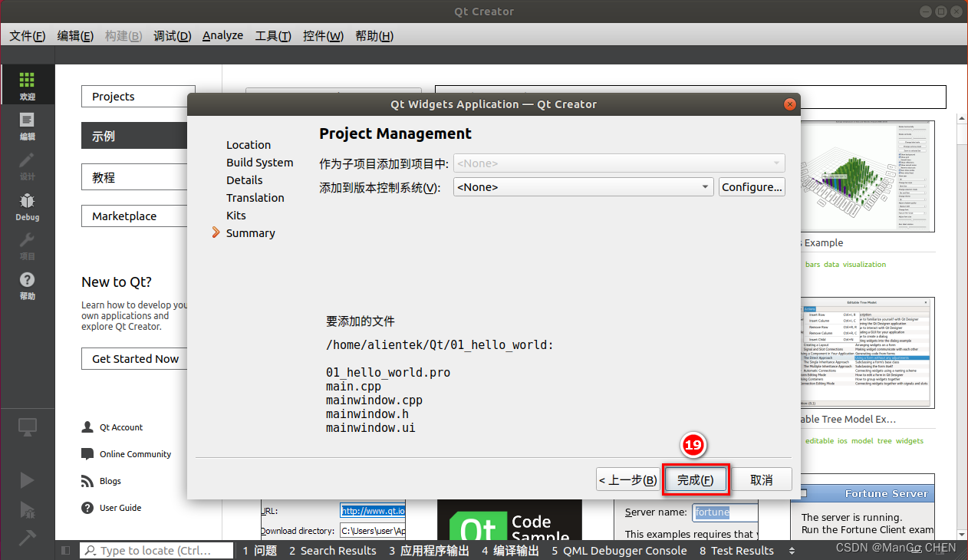This screenshot has width=968, height=560.
Task: Go back with < 上一步(B) button
Action: coord(628,479)
